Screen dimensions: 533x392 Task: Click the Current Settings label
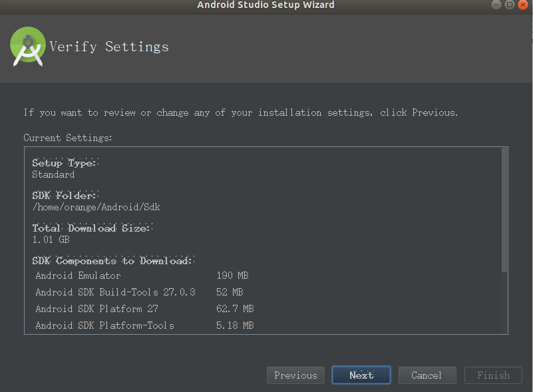[x=68, y=138]
